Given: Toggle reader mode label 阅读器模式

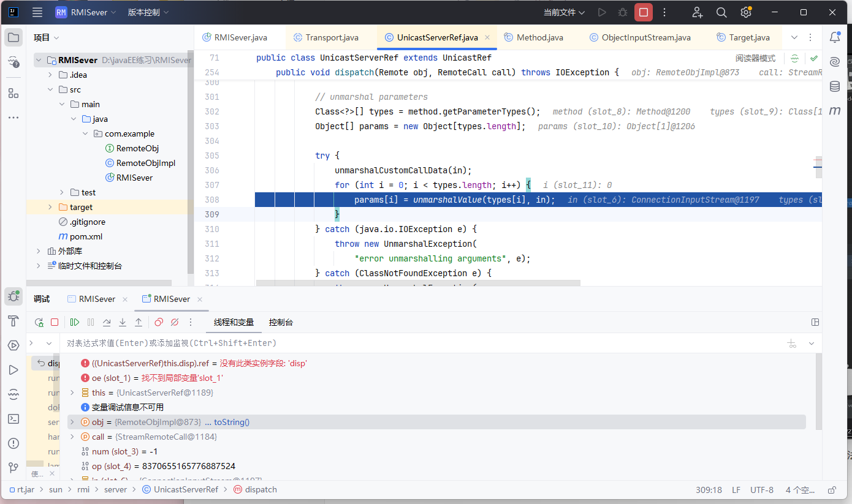Looking at the screenshot, I should pyautogui.click(x=755, y=59).
